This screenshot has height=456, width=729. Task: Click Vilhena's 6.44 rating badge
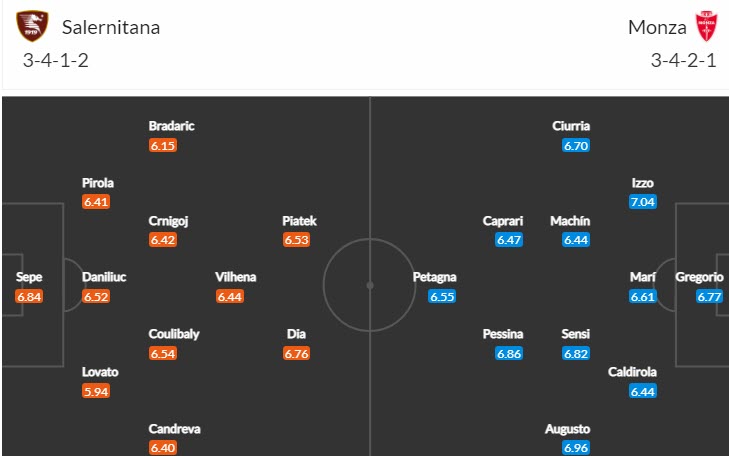tap(230, 297)
